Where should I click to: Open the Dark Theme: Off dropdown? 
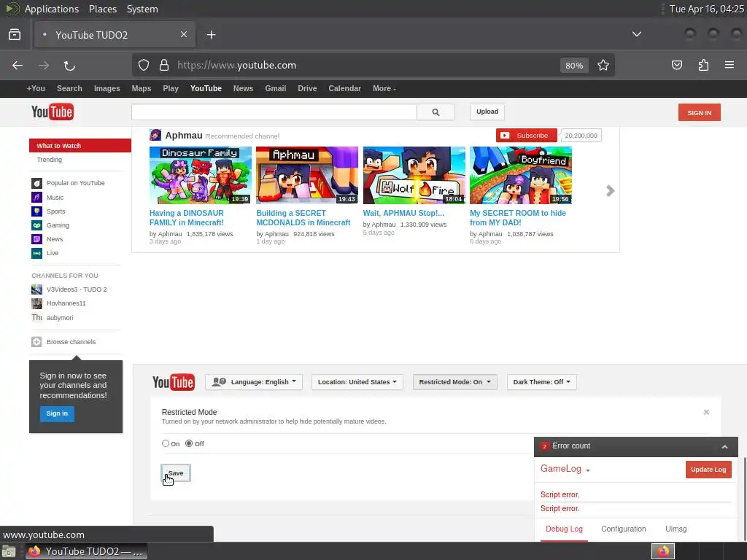coord(542,382)
